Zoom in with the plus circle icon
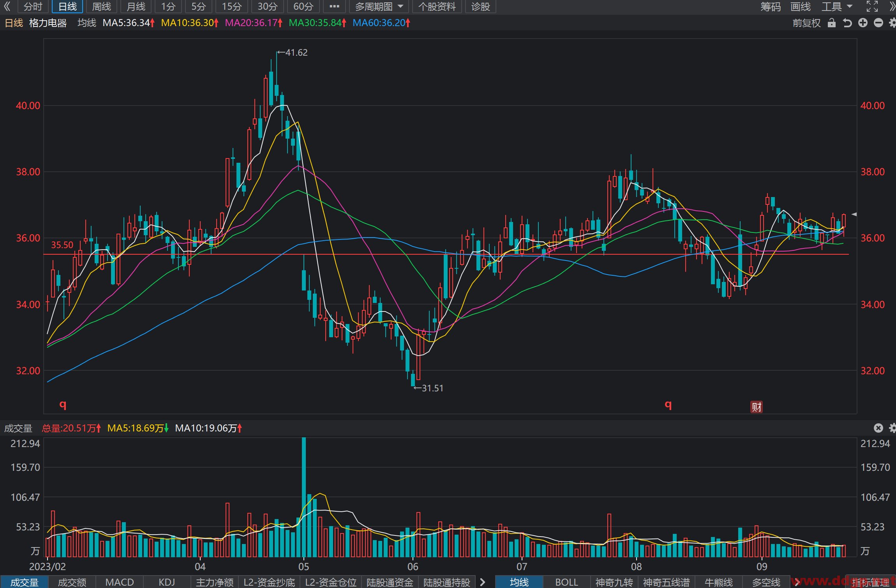Screen dimensions: 896x588 (863, 23)
